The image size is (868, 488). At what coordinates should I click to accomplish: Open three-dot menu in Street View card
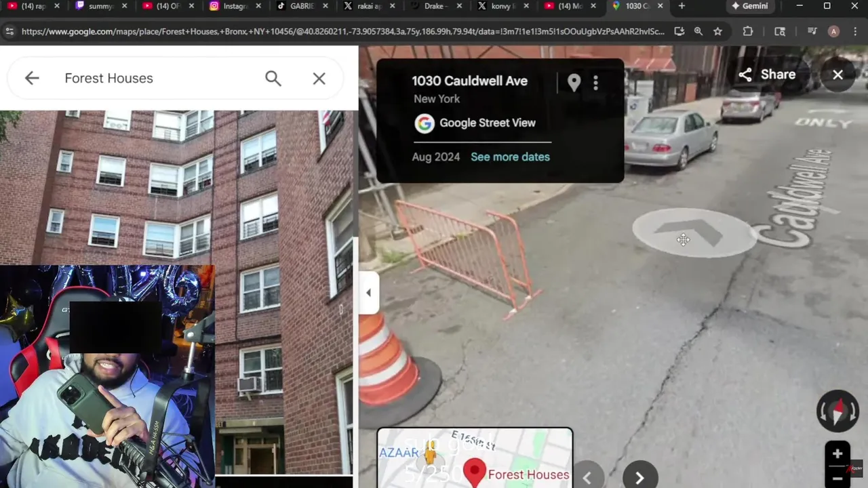click(x=595, y=83)
